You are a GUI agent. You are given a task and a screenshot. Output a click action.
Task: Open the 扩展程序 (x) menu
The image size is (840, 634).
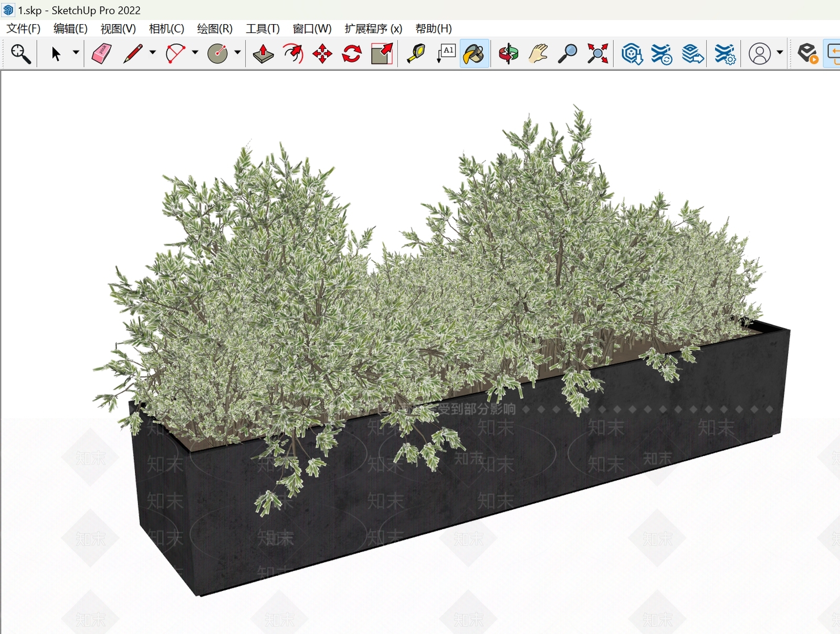click(x=373, y=28)
